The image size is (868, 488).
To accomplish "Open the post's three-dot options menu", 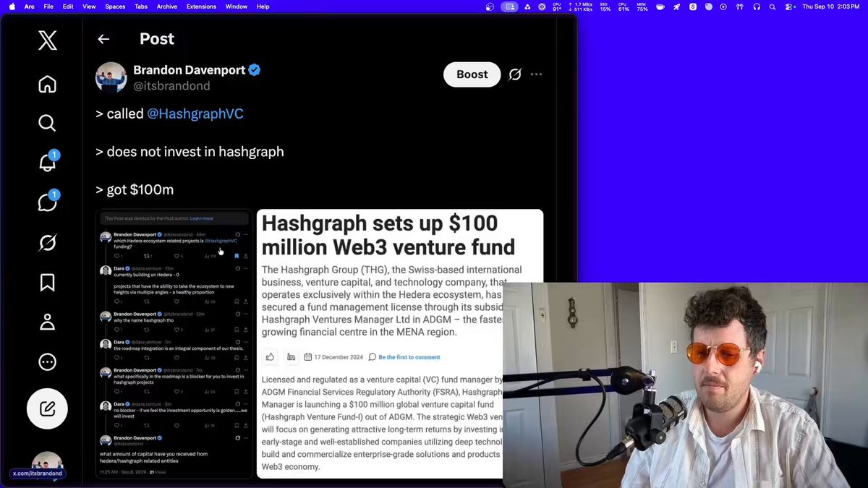I will click(x=536, y=74).
